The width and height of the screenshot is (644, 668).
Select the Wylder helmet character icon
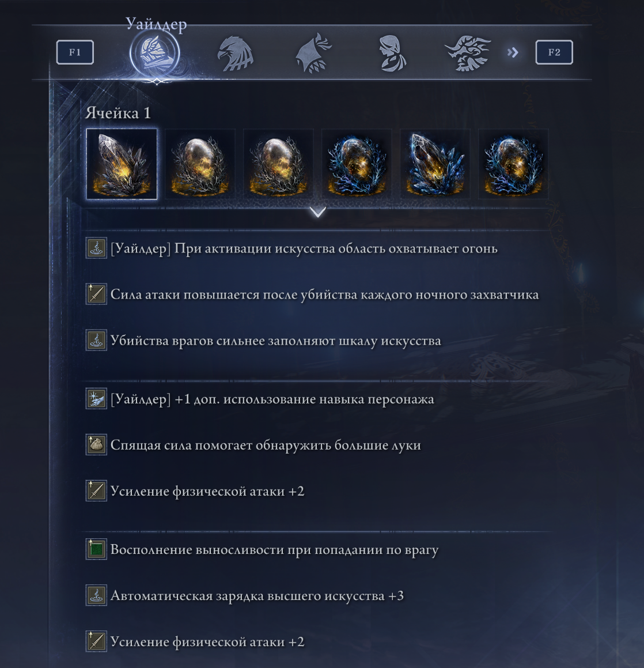154,53
